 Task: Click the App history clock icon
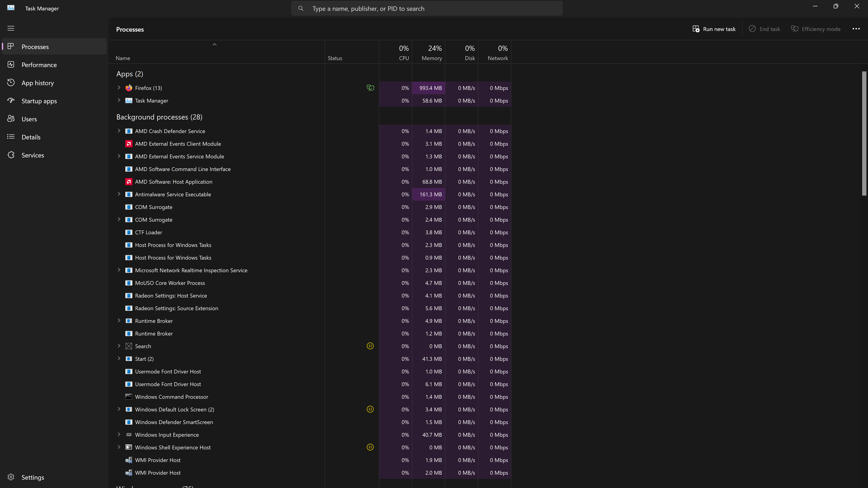click(11, 82)
